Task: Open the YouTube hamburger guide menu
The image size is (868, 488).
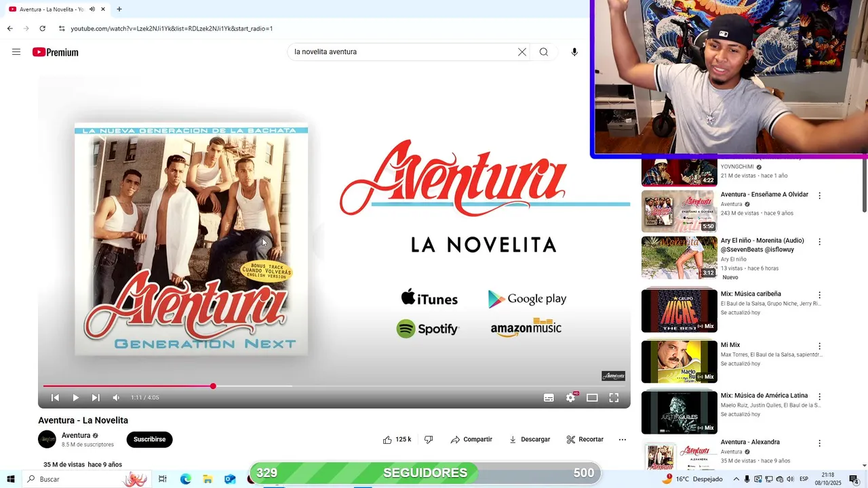Action: click(x=16, y=52)
